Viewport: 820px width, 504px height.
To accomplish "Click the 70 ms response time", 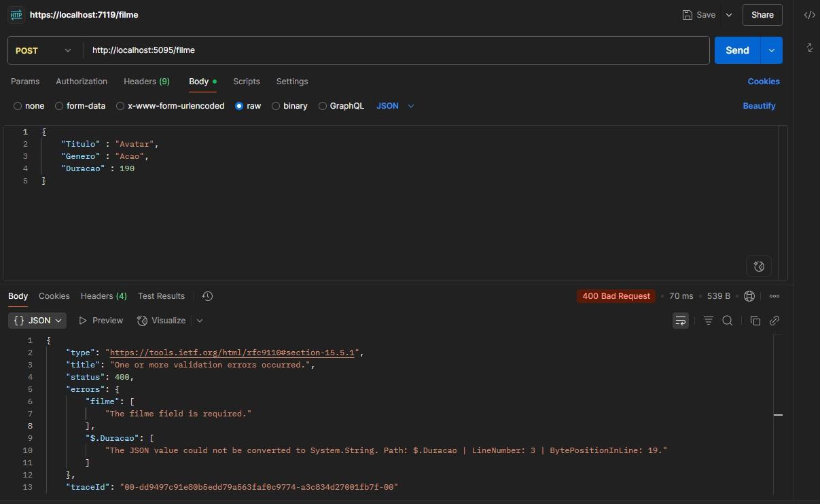I will point(681,296).
